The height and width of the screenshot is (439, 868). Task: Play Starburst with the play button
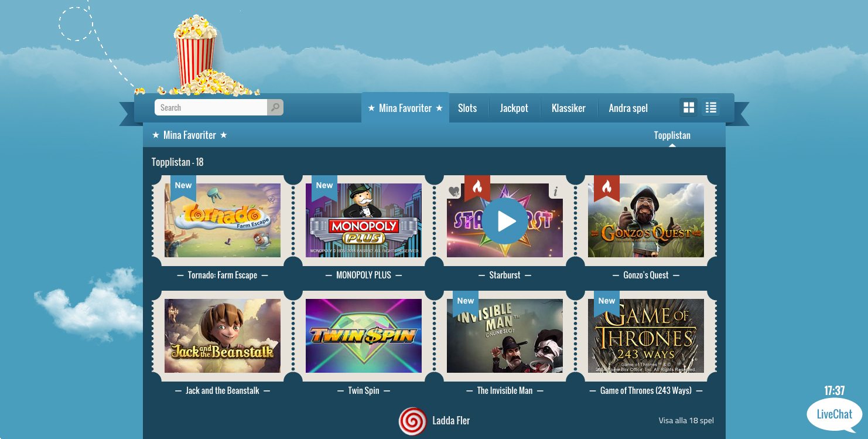[x=505, y=221]
